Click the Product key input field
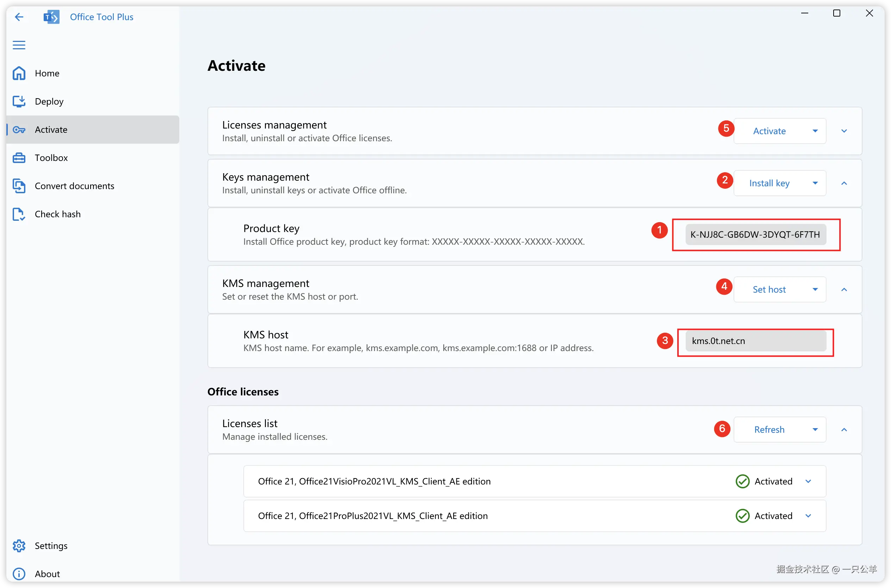The width and height of the screenshot is (891, 588). pos(755,234)
